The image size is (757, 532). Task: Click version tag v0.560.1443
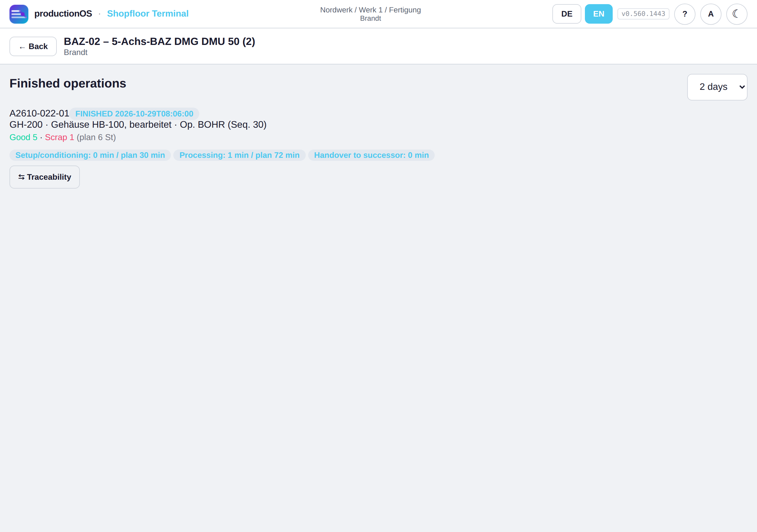[643, 14]
